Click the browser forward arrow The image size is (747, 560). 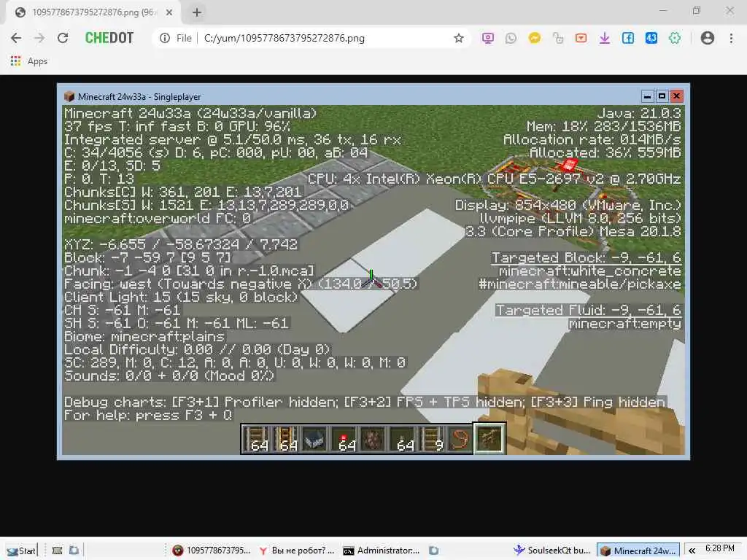(39, 38)
